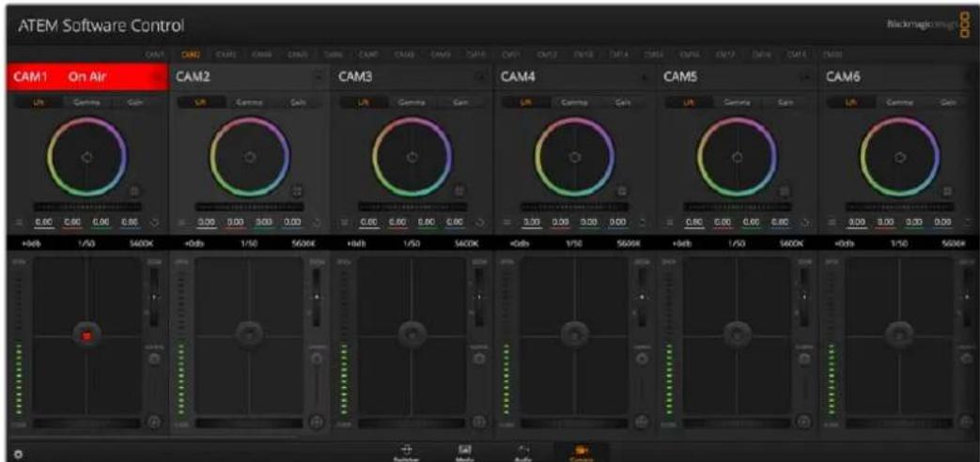Open the CAM2 lines icon left of color values

(182, 221)
